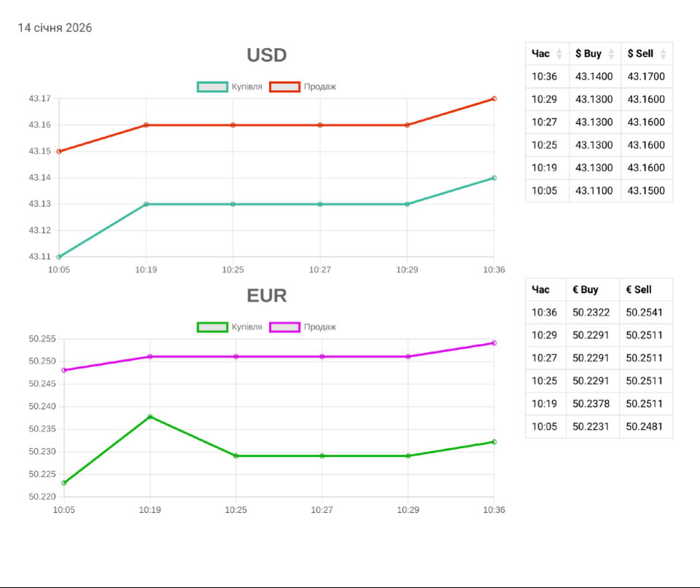Image resolution: width=700 pixels, height=588 pixels.
Task: Click EUR sell data point at 10:36
Action: [x=494, y=342]
